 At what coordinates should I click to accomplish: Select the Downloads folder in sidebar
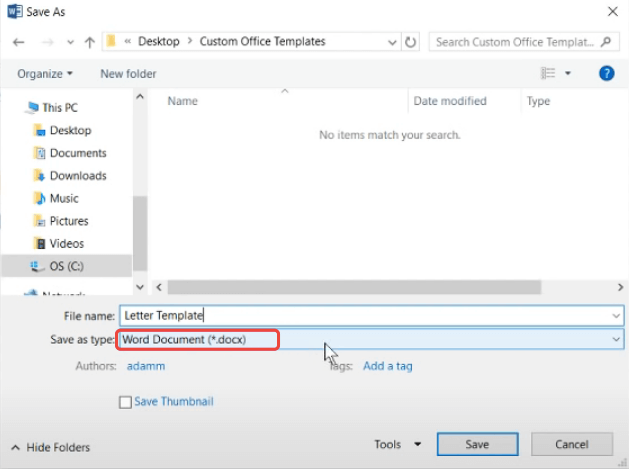[77, 176]
